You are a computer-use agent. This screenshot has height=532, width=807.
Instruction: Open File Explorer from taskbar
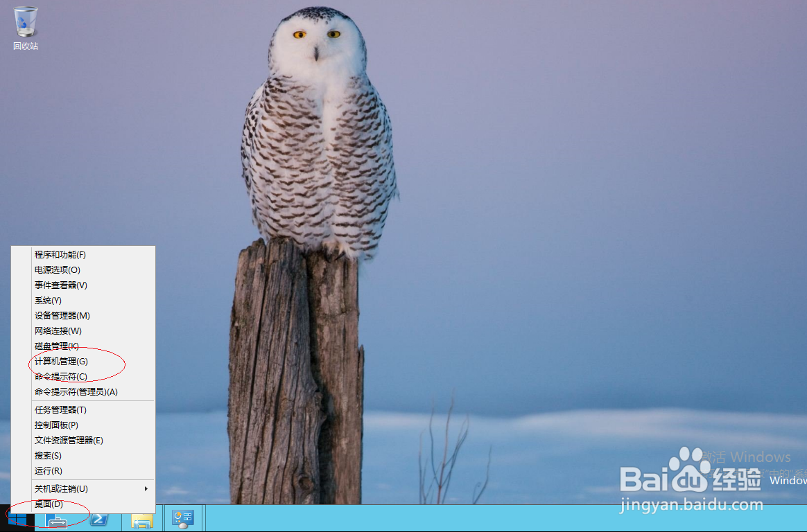(x=141, y=520)
